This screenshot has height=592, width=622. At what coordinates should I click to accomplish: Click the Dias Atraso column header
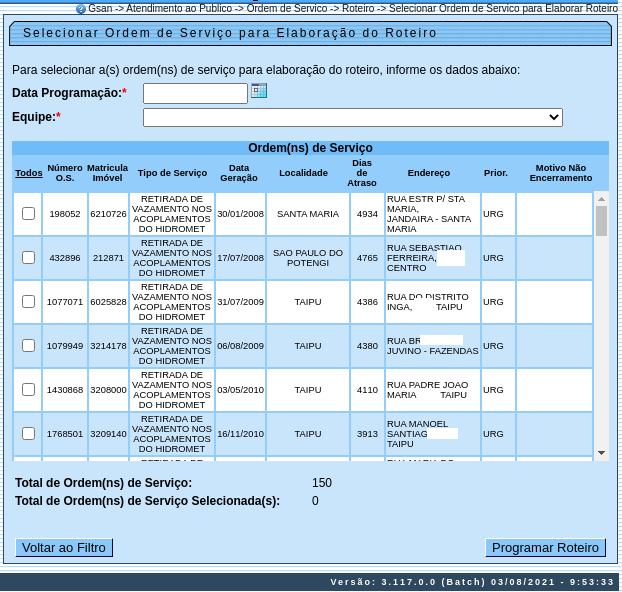[362, 173]
